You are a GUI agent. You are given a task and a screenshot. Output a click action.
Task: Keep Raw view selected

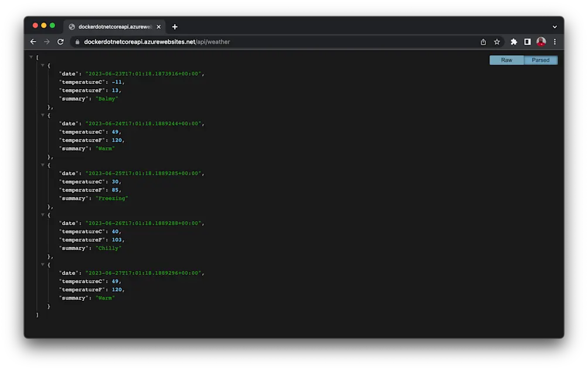click(x=506, y=60)
